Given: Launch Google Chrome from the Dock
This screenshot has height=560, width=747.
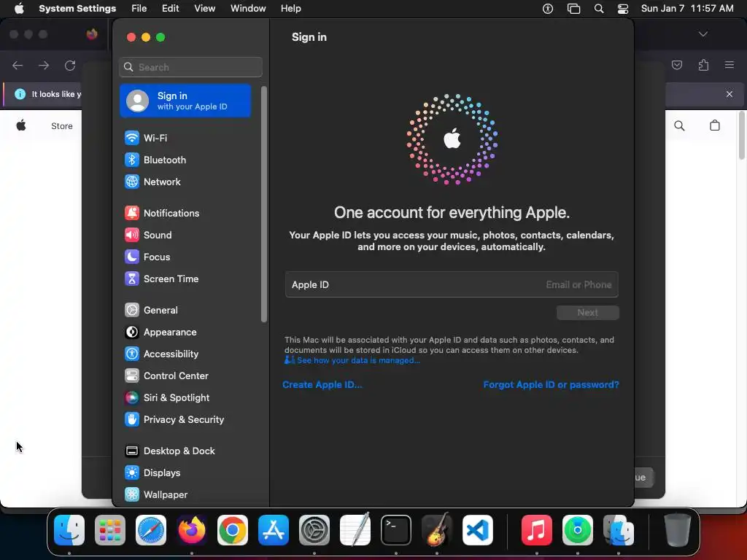Looking at the screenshot, I should point(233,530).
